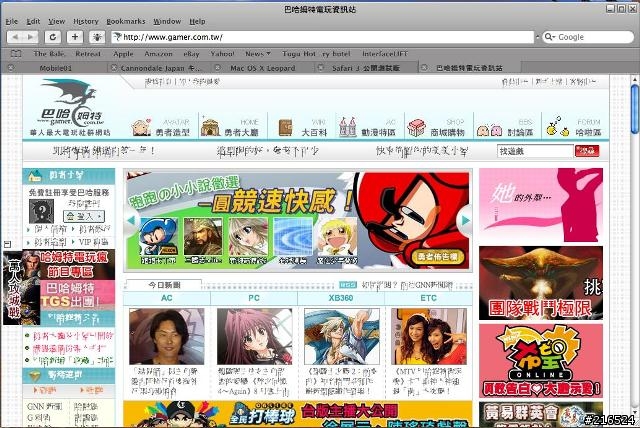Open the FORUM chicks icon
This screenshot has width=640, height=428.
tap(558, 126)
